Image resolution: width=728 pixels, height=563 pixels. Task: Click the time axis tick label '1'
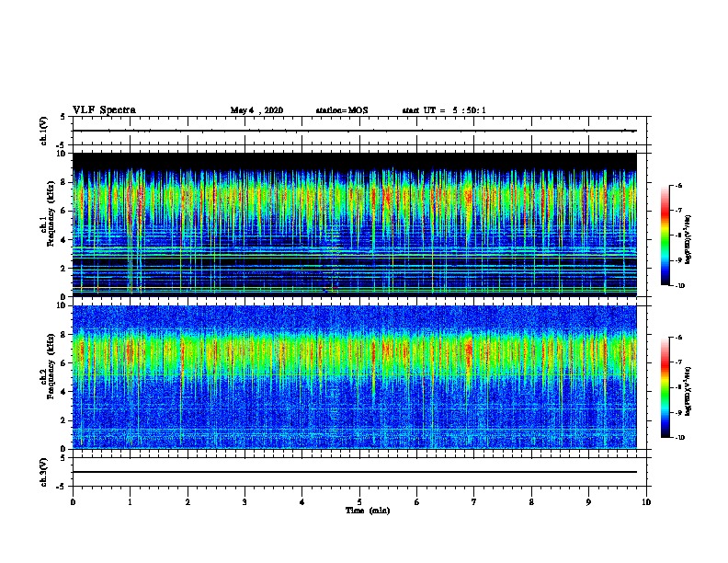tap(130, 501)
